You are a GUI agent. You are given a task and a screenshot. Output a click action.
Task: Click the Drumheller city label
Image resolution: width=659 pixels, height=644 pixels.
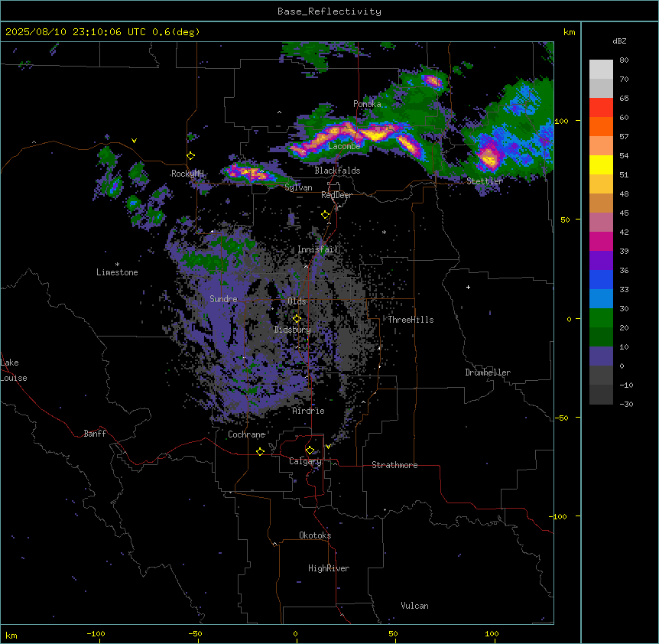[488, 372]
